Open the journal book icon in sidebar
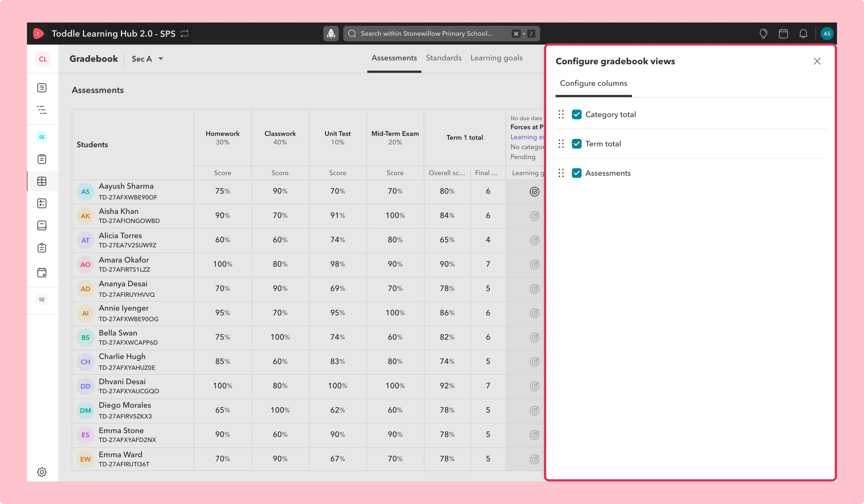This screenshot has width=864, height=504. (42, 225)
